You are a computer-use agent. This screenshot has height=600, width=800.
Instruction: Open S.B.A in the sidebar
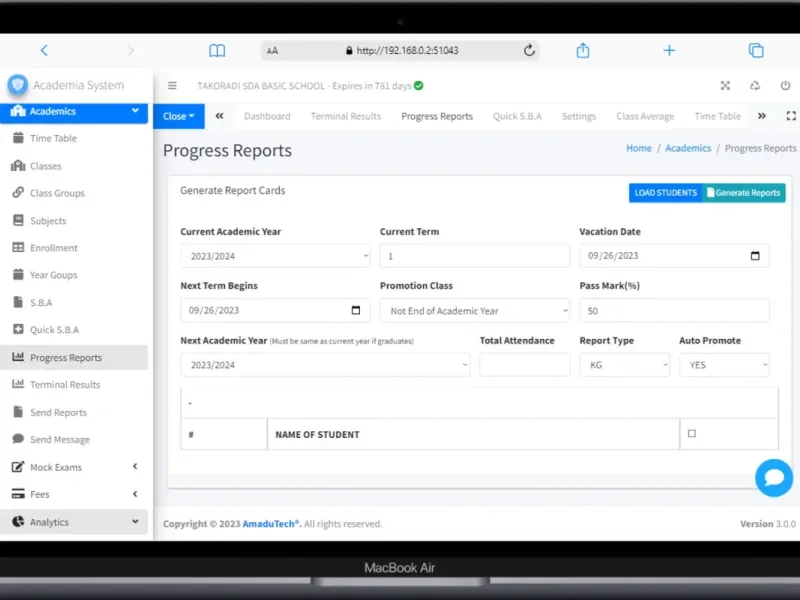coord(74,302)
